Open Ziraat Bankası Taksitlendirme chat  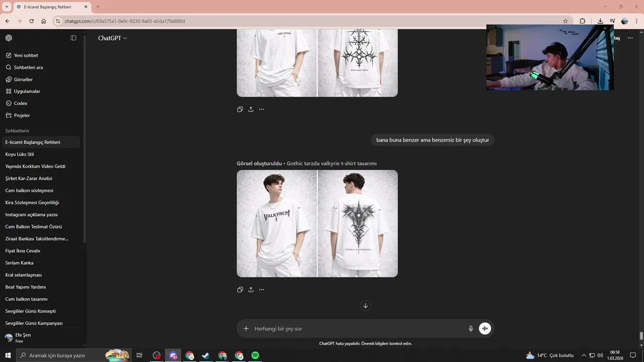[40, 239]
